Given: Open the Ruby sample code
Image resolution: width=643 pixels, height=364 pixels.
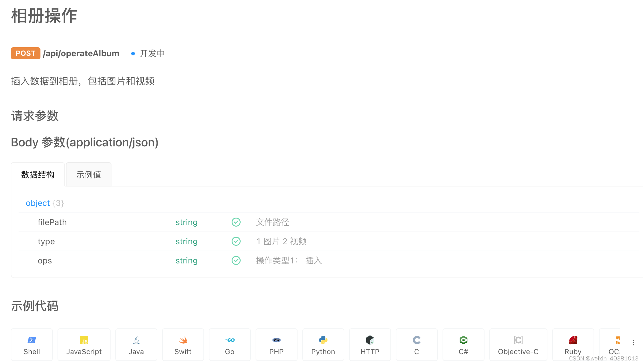Looking at the screenshot, I should pos(573,345).
